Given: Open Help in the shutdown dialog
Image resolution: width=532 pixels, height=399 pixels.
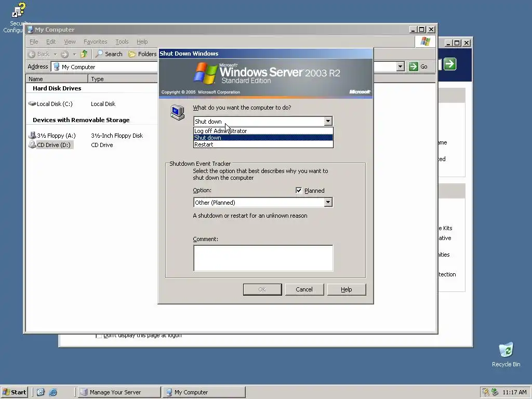Looking at the screenshot, I should (347, 289).
